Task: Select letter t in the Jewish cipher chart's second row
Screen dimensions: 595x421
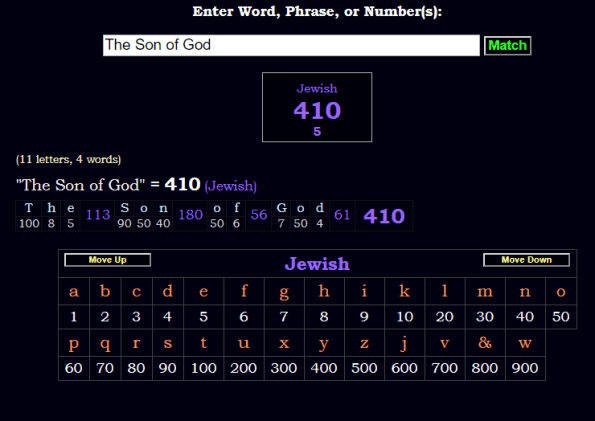Action: pos(204,343)
